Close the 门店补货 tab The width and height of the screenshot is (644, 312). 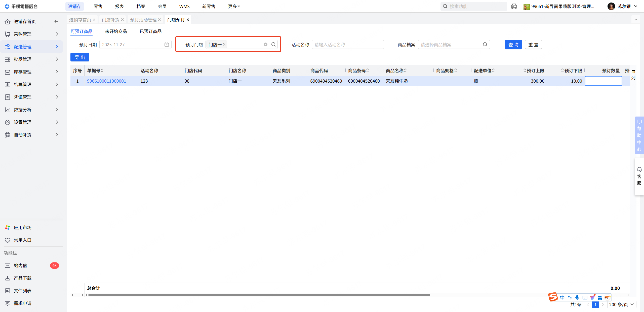123,20
